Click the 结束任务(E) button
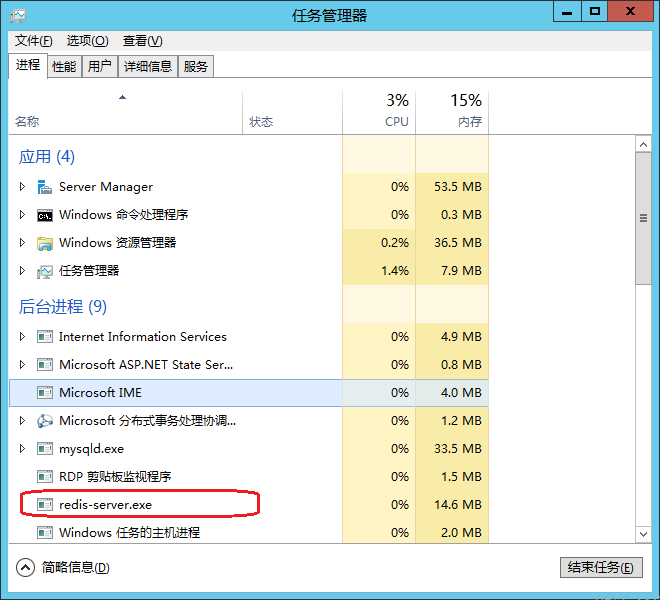Viewport: 660px width, 600px height. [601, 568]
